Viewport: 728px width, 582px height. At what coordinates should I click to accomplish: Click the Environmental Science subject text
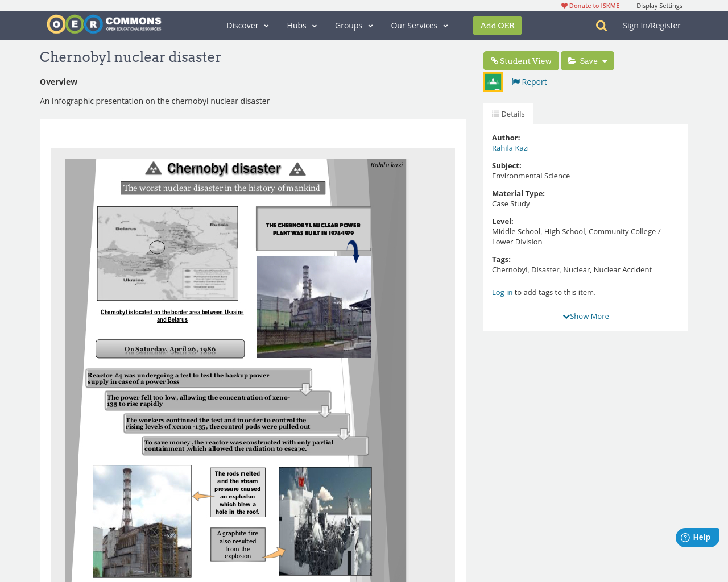coord(531,176)
